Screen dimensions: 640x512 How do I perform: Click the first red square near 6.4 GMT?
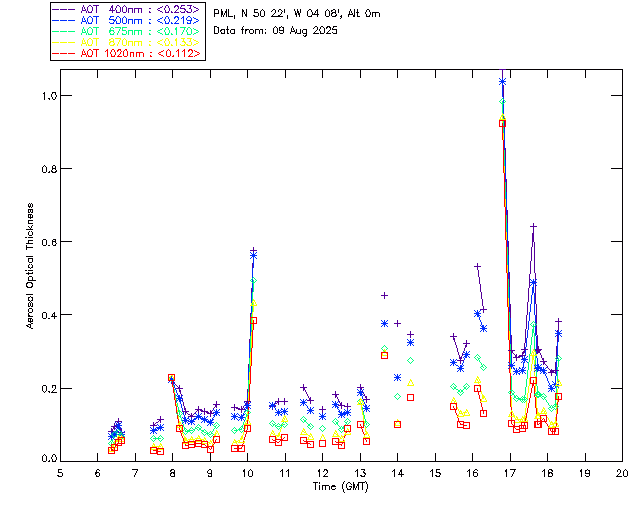[112, 450]
